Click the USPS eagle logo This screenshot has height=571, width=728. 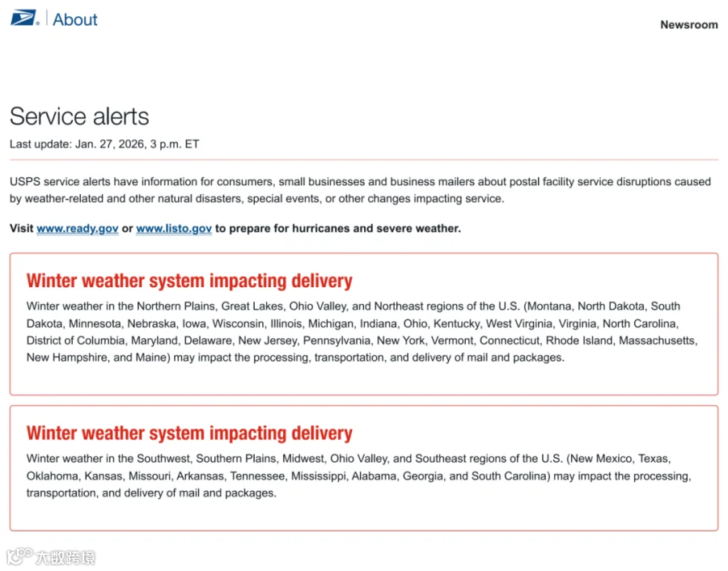pyautogui.click(x=24, y=18)
